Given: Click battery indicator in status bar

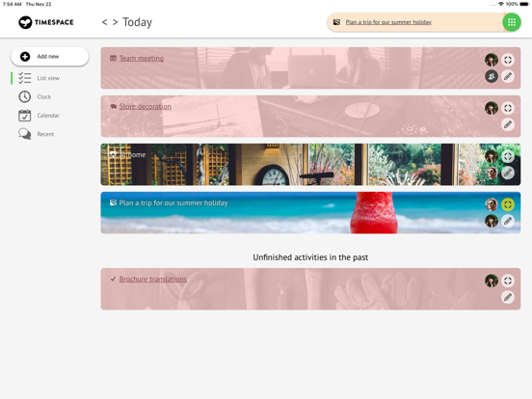Looking at the screenshot, I should pos(524,4).
